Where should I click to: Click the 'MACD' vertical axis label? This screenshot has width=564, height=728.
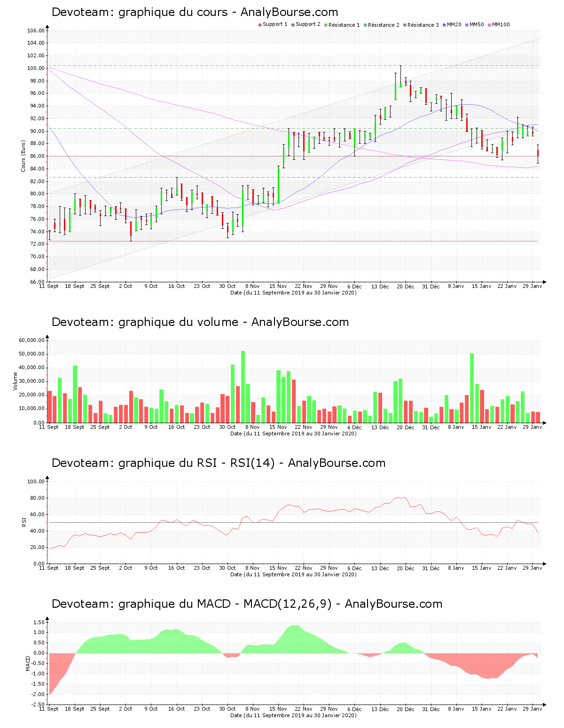click(x=28, y=663)
